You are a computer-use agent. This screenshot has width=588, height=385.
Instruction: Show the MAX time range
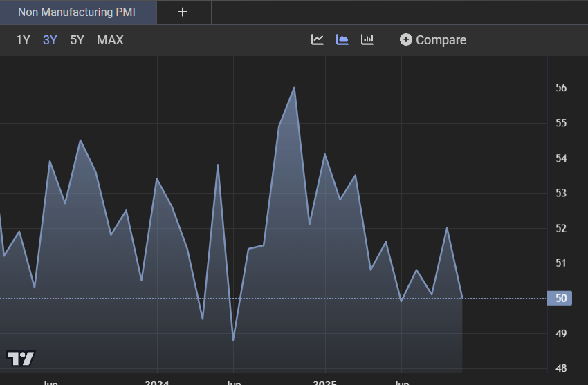(x=110, y=40)
